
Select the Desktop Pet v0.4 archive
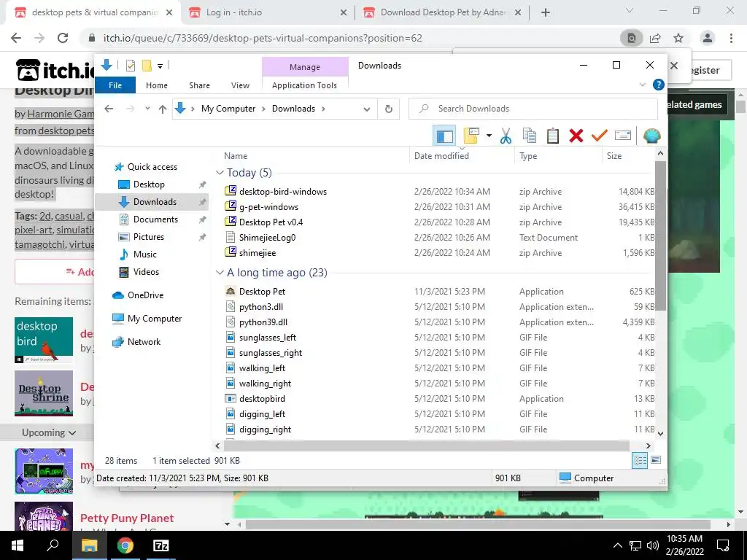(x=271, y=222)
